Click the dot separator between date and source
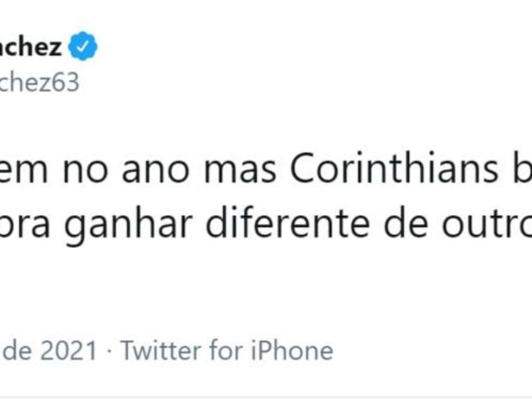Screen dimensions: 532x399 (x=109, y=351)
